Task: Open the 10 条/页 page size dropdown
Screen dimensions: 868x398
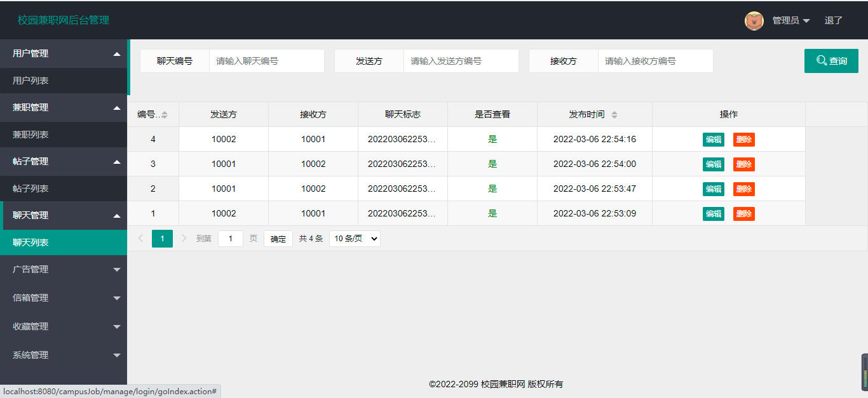Action: click(x=355, y=239)
